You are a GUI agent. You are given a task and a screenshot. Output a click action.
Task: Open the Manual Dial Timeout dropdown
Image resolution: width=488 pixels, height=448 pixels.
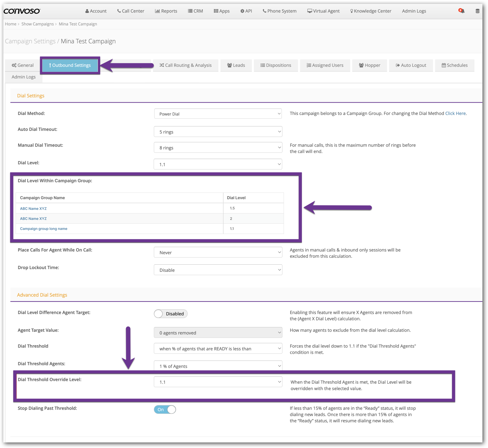click(218, 148)
